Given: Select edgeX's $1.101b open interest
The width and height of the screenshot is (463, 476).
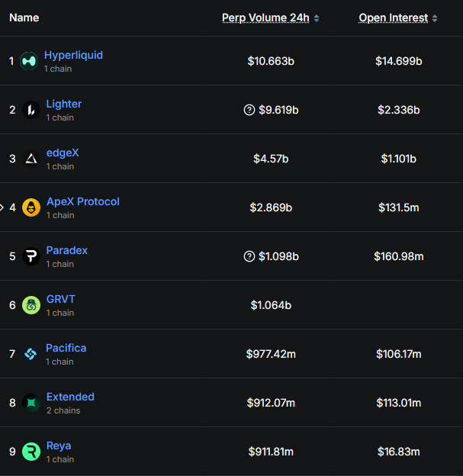Looking at the screenshot, I should point(399,159).
